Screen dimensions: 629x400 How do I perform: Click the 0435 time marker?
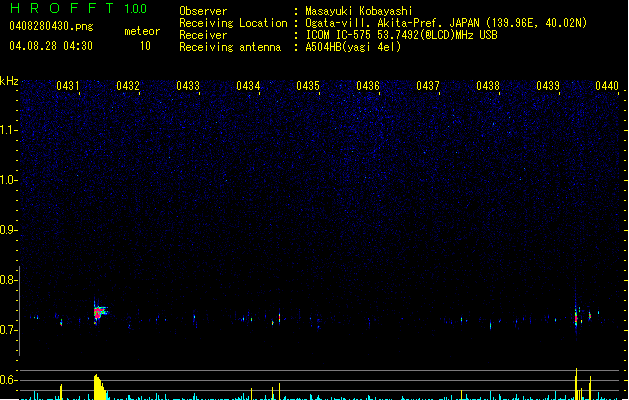coord(308,86)
